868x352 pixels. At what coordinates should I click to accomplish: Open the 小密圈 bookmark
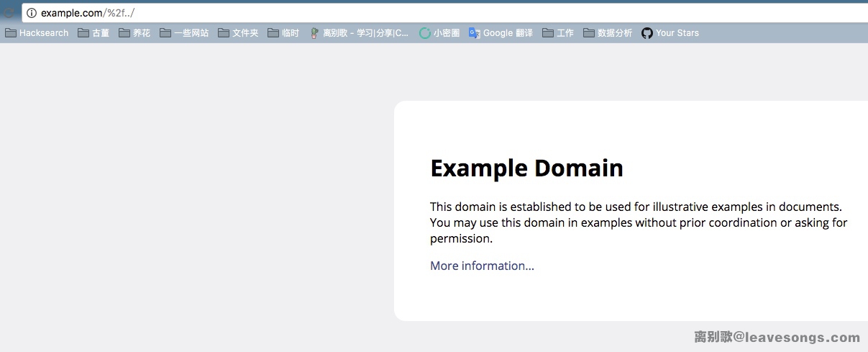(439, 33)
